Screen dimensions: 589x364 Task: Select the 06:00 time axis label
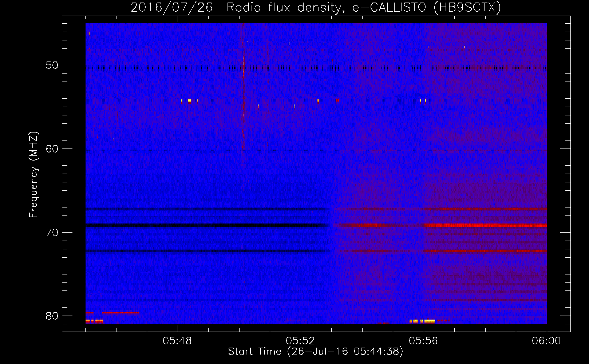click(x=546, y=341)
